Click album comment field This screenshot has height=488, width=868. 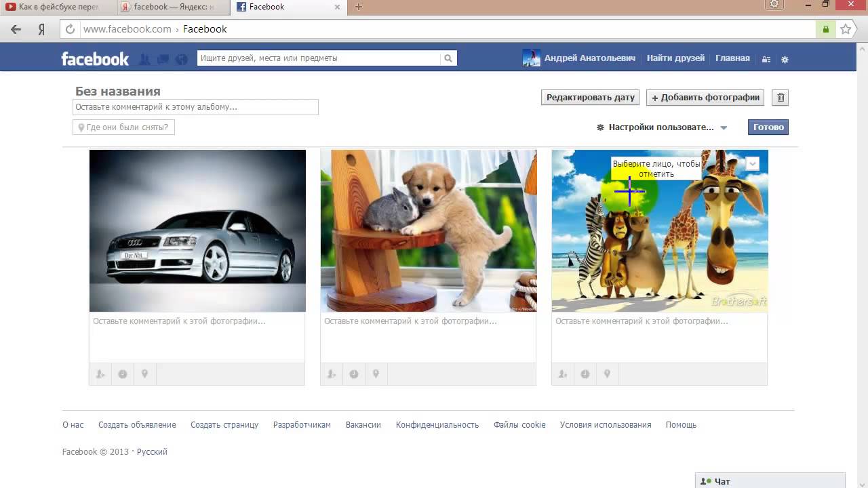(195, 107)
